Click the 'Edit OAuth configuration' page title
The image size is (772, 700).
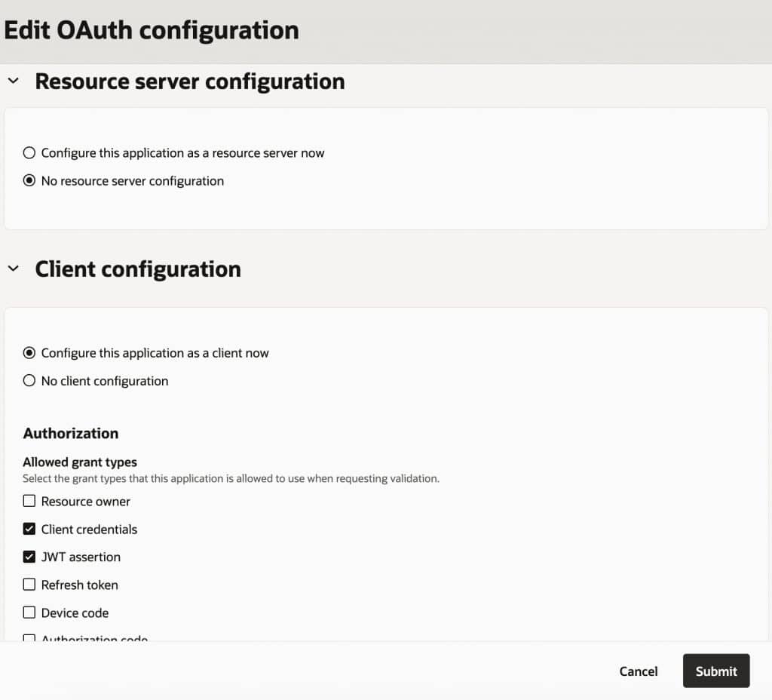click(152, 30)
